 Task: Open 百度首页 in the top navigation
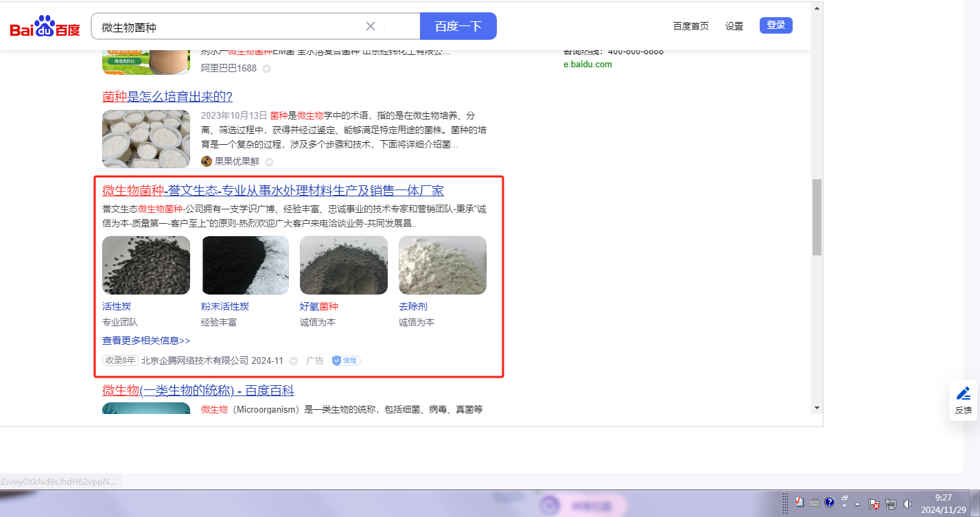(690, 26)
